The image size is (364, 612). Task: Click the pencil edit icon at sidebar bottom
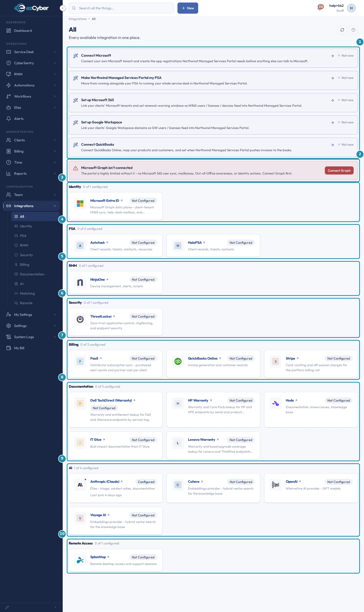click(7, 607)
